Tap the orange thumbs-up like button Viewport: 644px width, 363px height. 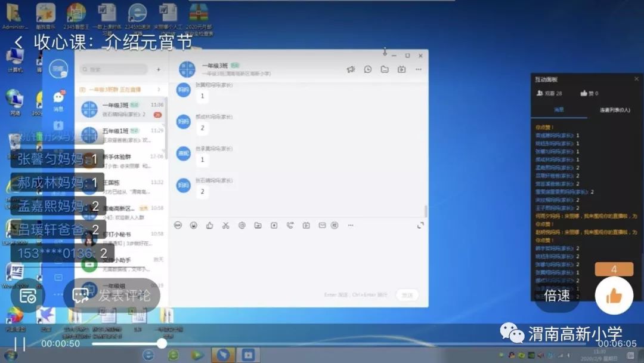coord(614,296)
